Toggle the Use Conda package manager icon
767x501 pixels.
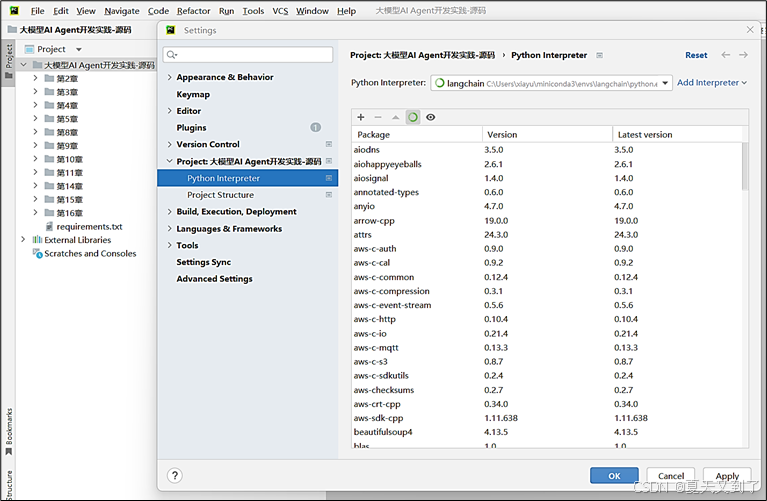413,117
